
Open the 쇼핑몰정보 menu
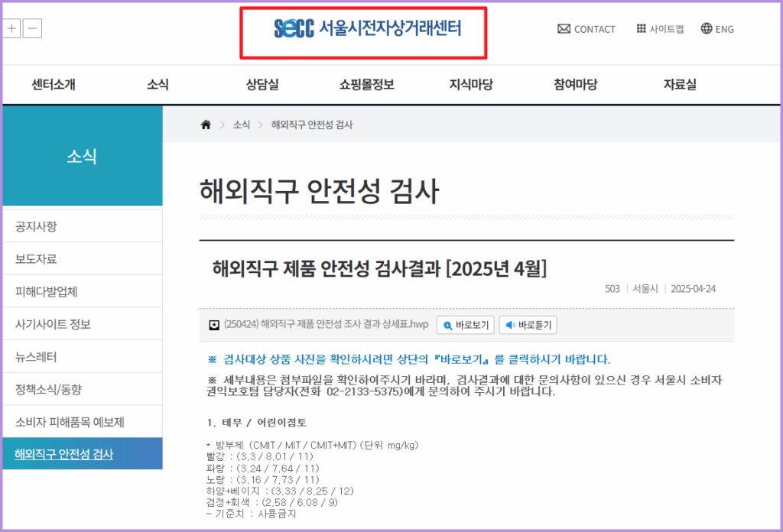tap(367, 84)
